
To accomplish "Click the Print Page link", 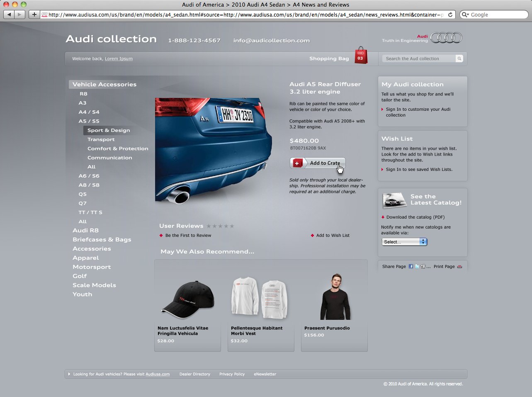I will 444,266.
